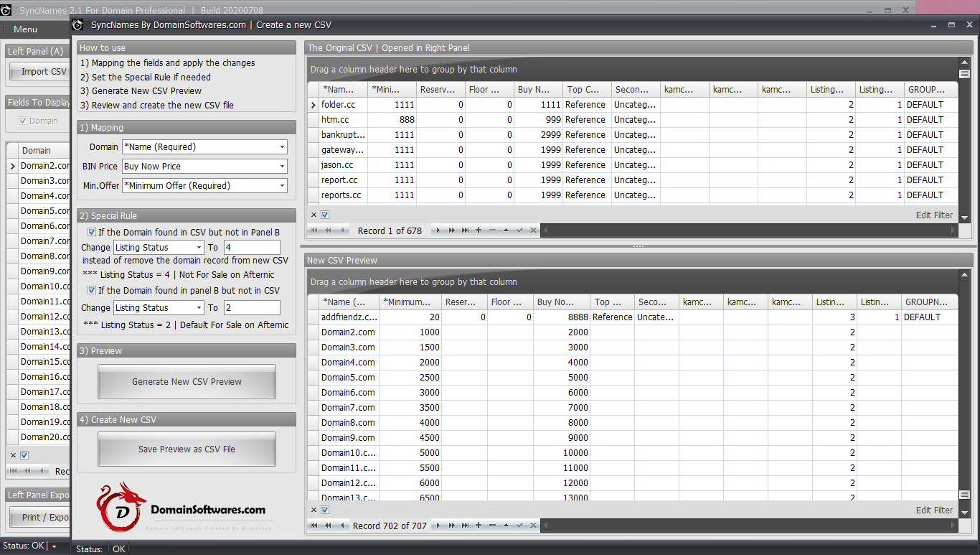Viewport: 980px width, 555px height.
Task: Jump to previous page in New CSV Preview navigator
Action: point(328,526)
